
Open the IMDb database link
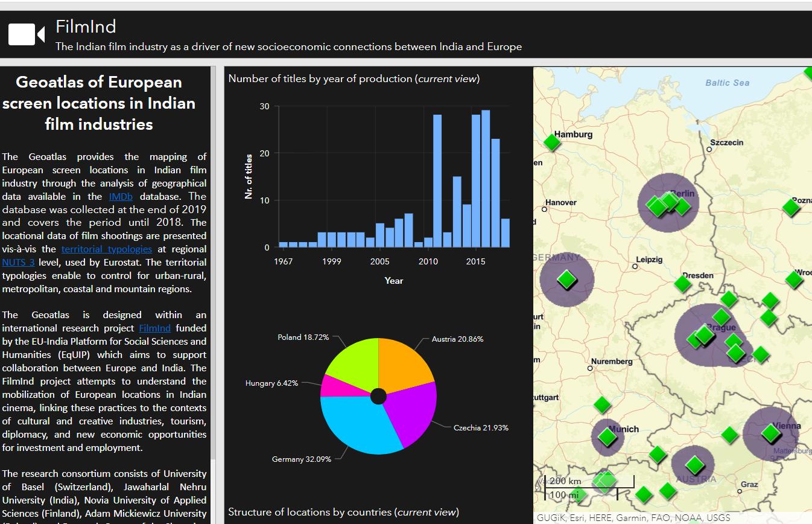click(121, 196)
